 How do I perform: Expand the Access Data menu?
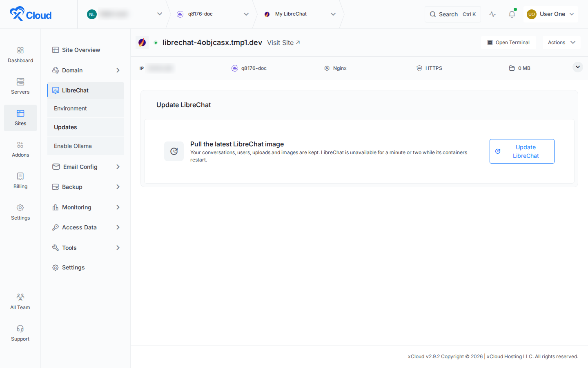(85, 227)
